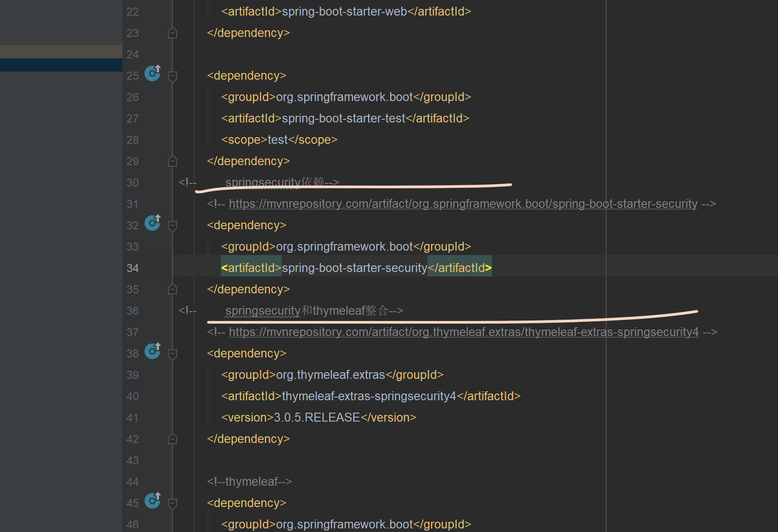Click line number 30 in the gutter
Viewport: 778px width, 532px height.
(133, 183)
